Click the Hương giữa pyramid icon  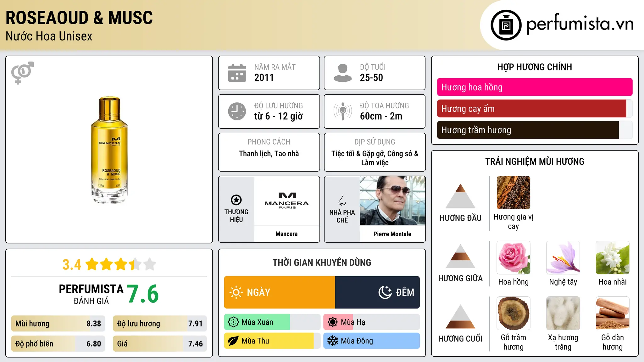click(460, 256)
